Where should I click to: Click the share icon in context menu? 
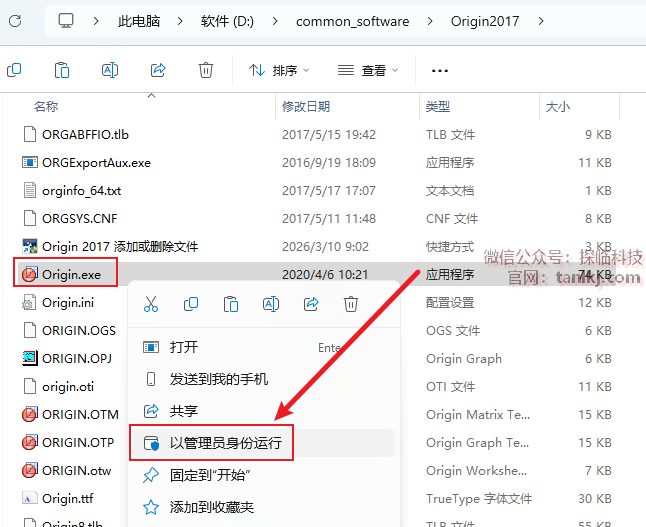[x=311, y=304]
